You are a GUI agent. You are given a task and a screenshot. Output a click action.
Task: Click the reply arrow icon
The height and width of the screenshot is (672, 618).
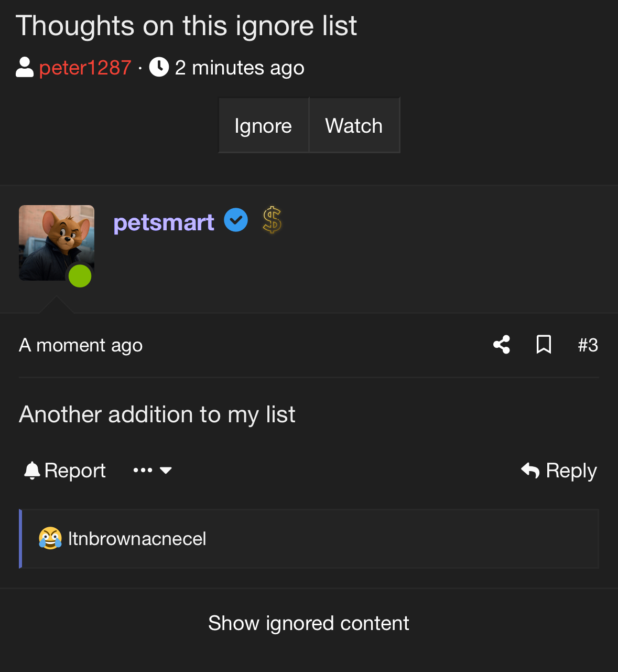530,471
